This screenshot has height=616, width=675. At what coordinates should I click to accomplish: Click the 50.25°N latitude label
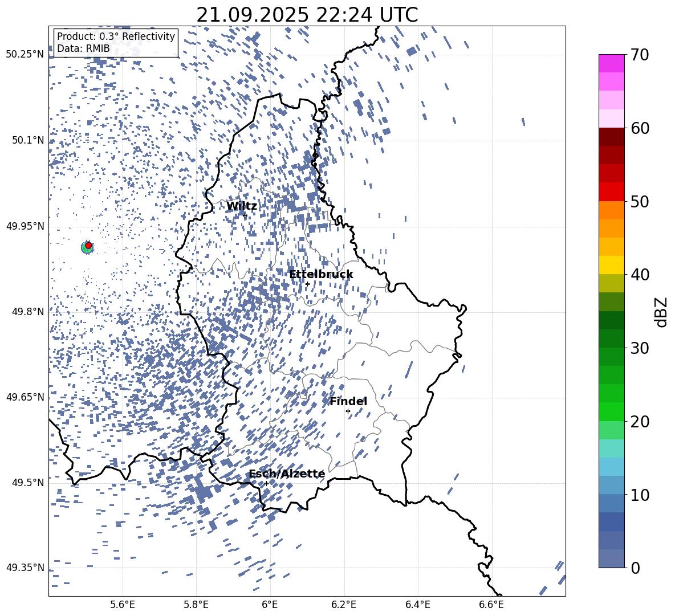pyautogui.click(x=25, y=55)
